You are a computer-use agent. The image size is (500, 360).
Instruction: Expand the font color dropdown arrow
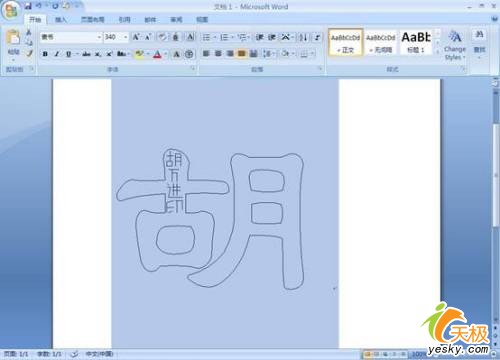pos(166,54)
